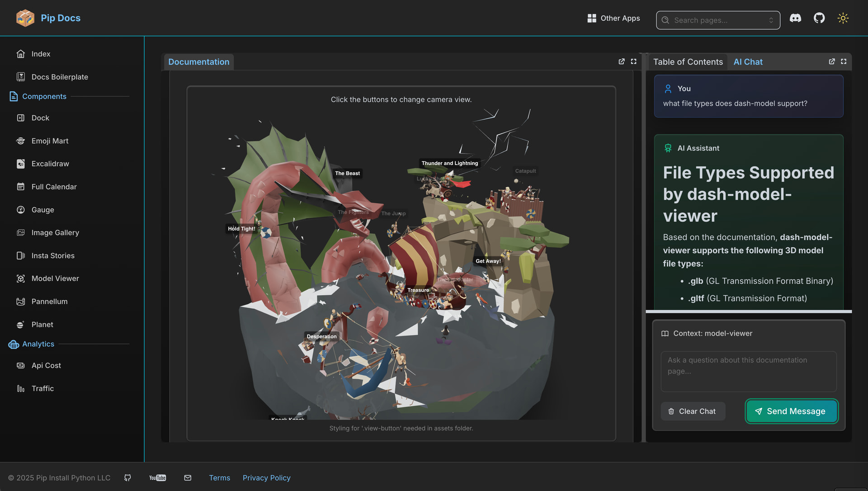Click the panel divider between docs and chat
The width and height of the screenshot is (868, 491).
click(x=643, y=248)
